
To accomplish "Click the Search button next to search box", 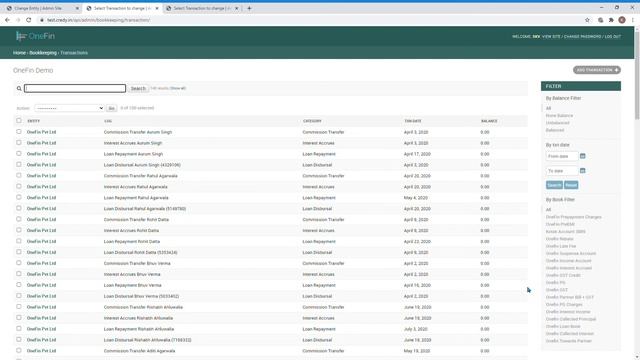I will pos(138,88).
